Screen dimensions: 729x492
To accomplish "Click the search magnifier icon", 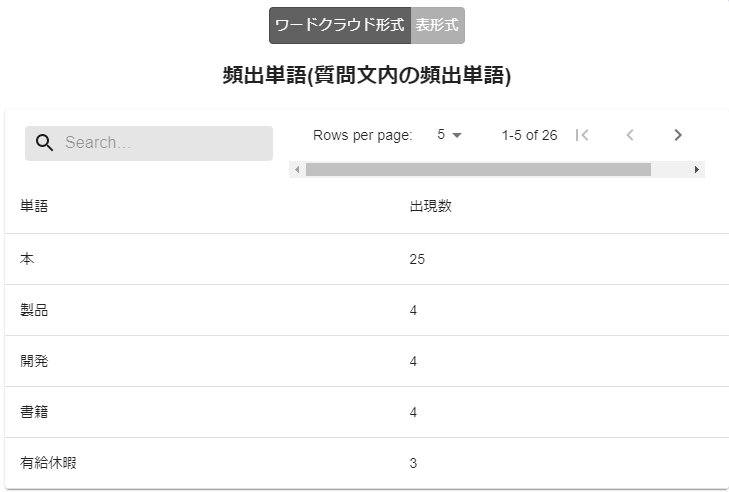I will pos(44,143).
